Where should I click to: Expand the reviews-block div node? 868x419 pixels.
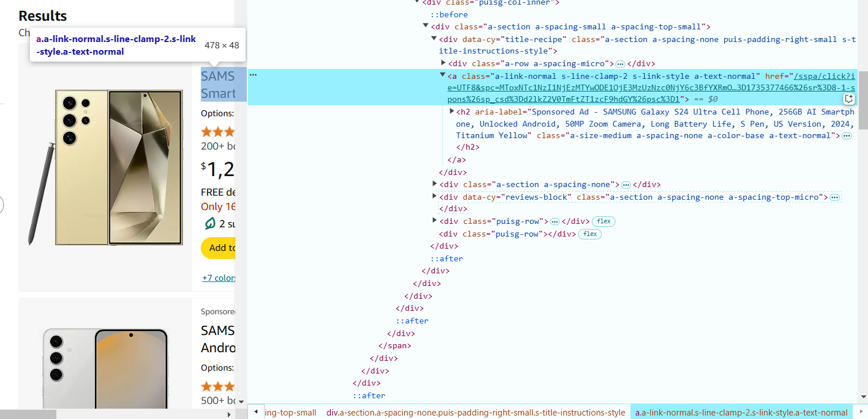(x=435, y=196)
